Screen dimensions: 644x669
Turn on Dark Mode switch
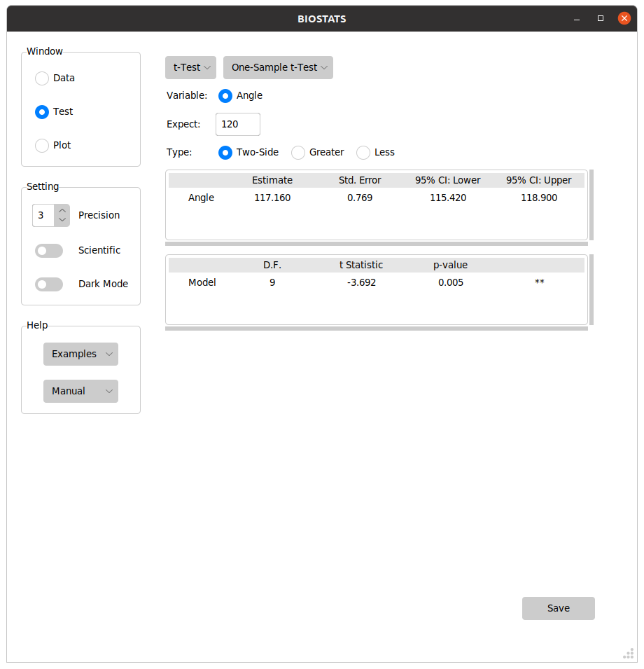coord(49,284)
